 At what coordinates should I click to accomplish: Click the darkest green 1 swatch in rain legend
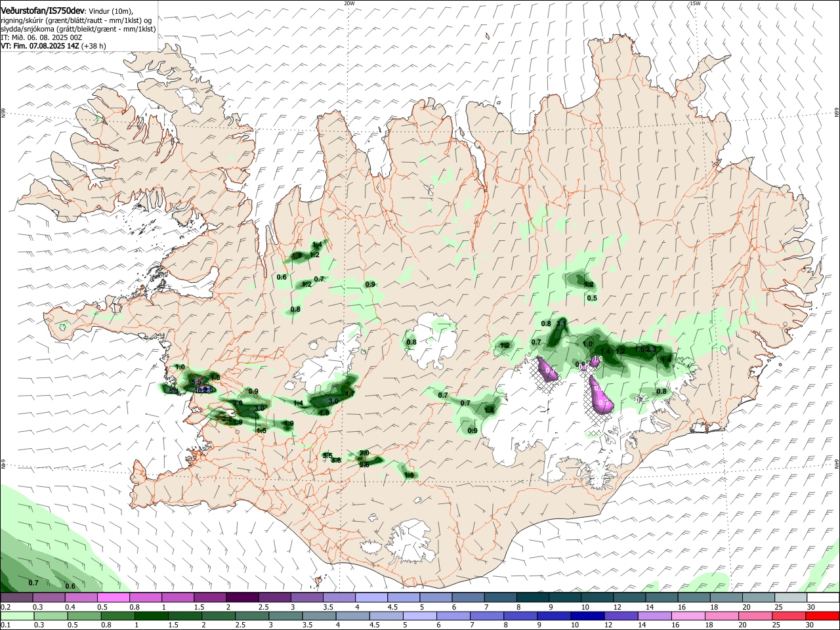(152, 616)
